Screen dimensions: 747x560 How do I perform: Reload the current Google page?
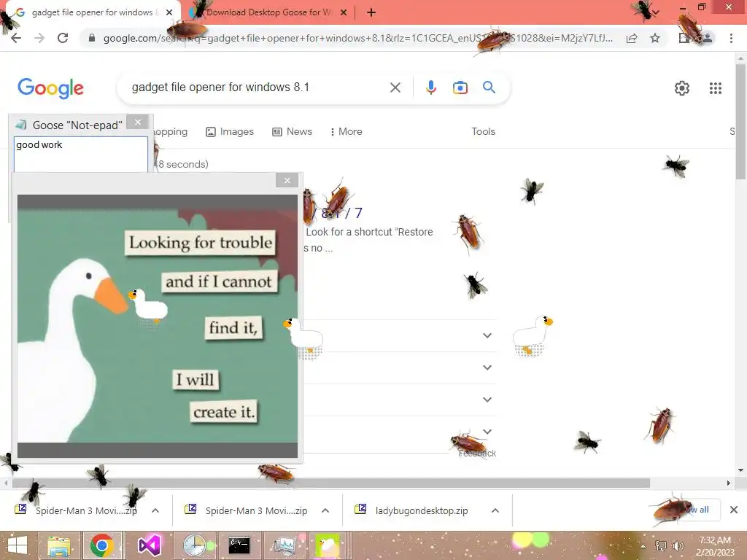[x=63, y=38]
